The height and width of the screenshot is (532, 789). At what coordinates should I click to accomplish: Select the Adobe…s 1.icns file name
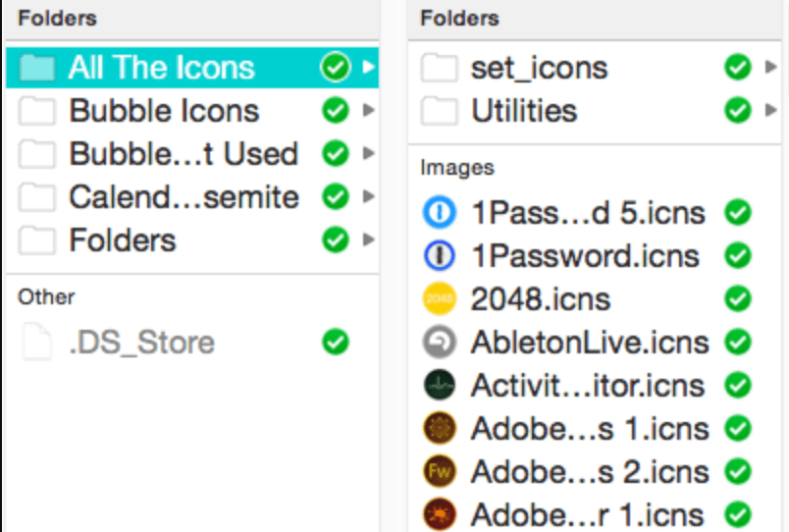[x=587, y=428]
